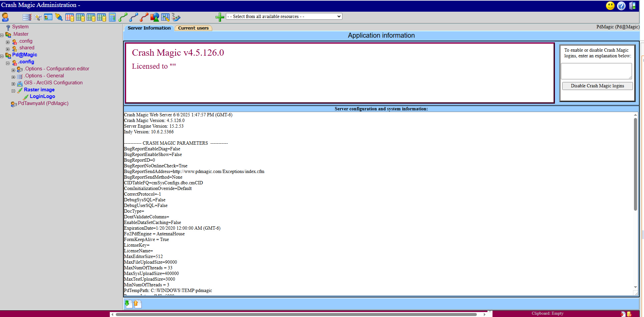Open the LoginLogo tree item

pos(42,96)
